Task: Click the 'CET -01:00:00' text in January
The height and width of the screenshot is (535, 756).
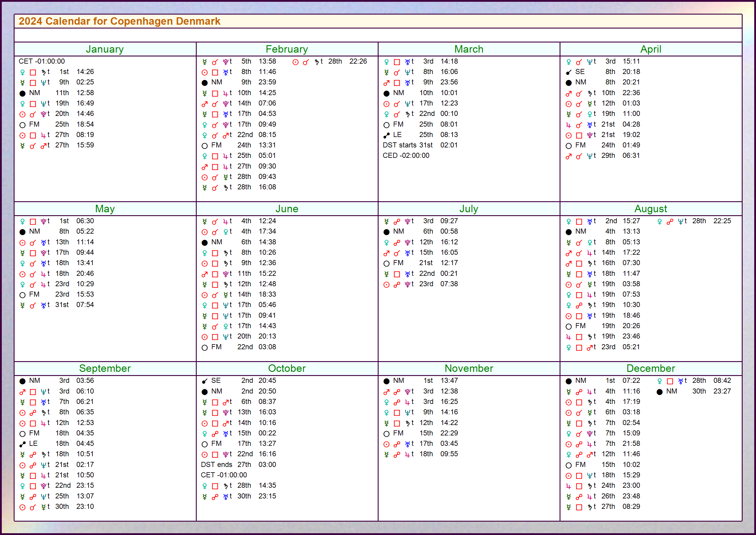Action: click(42, 61)
